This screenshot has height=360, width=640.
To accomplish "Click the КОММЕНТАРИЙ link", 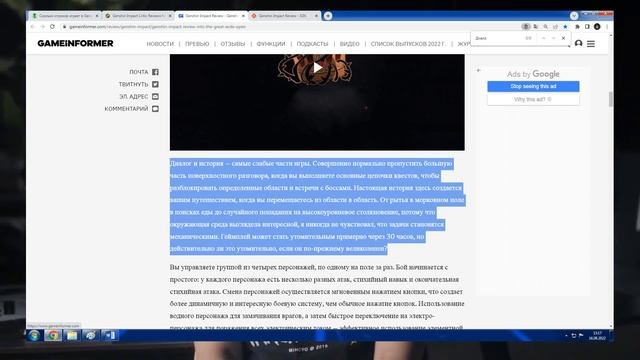I will pos(127,109).
